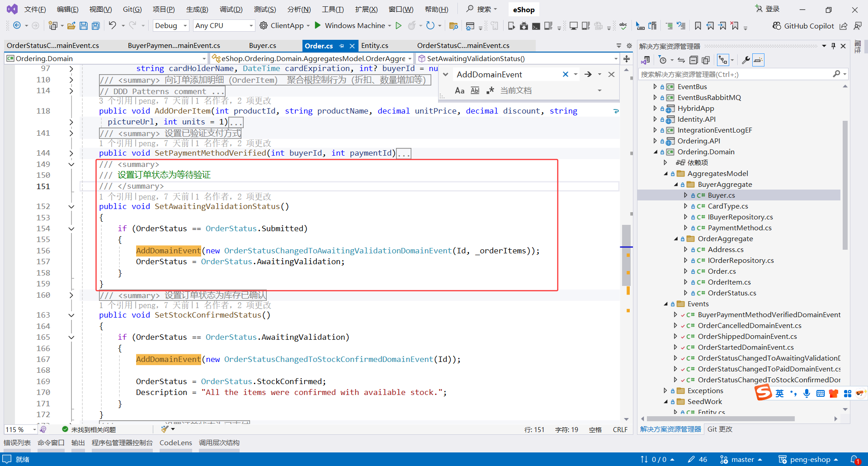
Task: Click Solution Explorer horizontal scrollbar thumb
Action: 721,419
